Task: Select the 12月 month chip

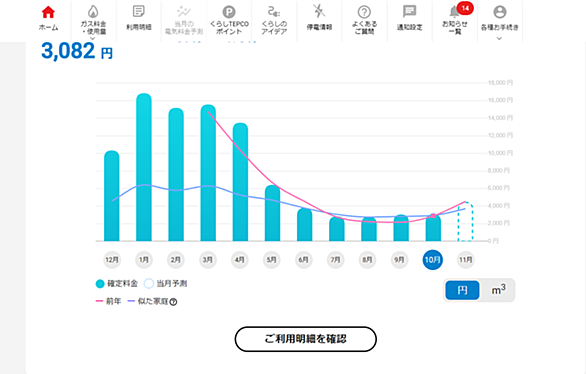Action: pos(112,260)
